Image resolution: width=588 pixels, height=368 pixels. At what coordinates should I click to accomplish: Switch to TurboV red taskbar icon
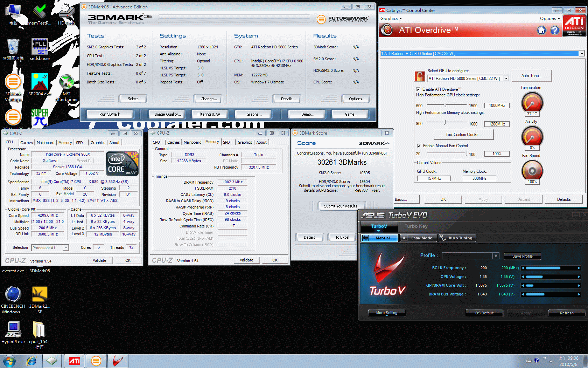[x=118, y=361]
